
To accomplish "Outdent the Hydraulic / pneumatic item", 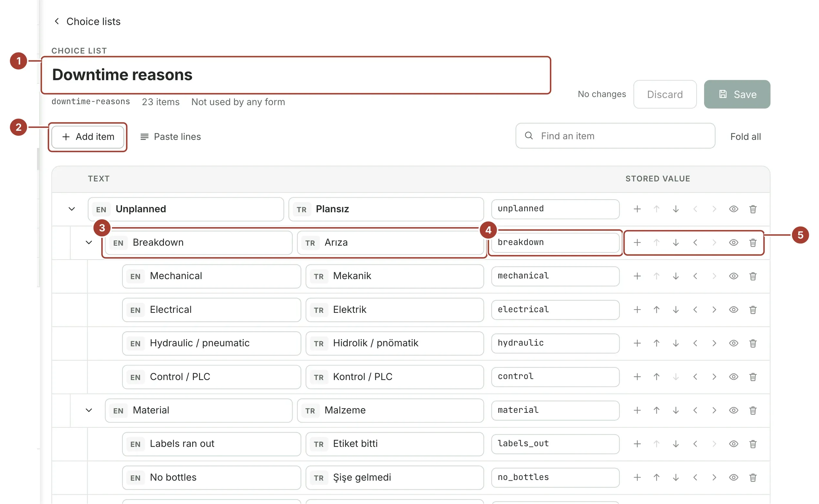I will (x=695, y=343).
